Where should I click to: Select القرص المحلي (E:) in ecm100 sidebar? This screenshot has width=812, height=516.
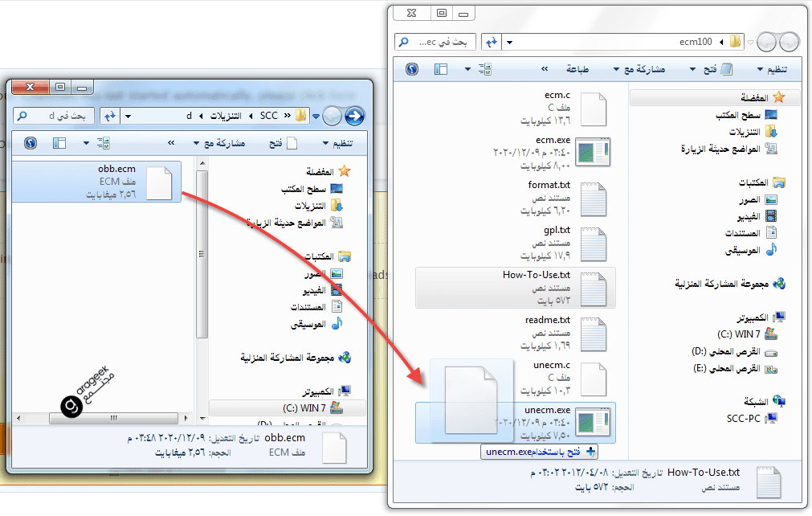click(727, 368)
